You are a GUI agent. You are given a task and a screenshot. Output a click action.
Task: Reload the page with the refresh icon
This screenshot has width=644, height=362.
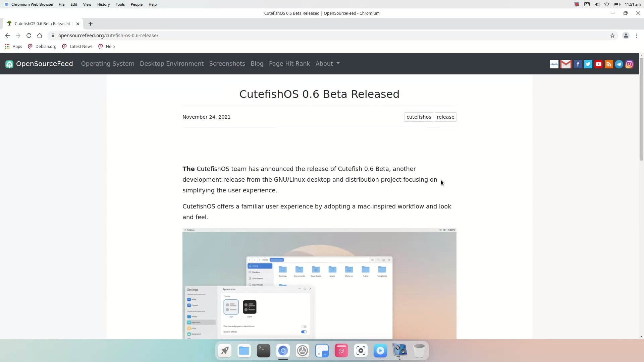tap(29, 36)
